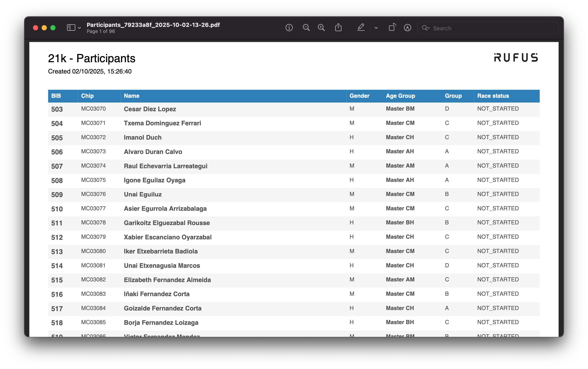The width and height of the screenshot is (588, 369).
Task: Zoom in using the magnifier plus icon
Action: (321, 28)
